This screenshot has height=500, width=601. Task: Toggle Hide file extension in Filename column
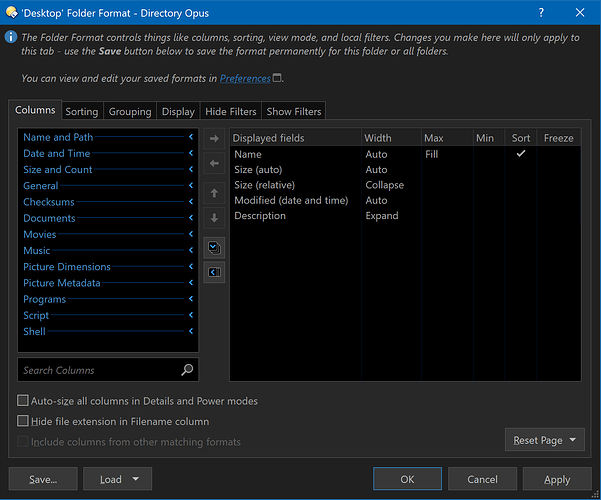(23, 421)
